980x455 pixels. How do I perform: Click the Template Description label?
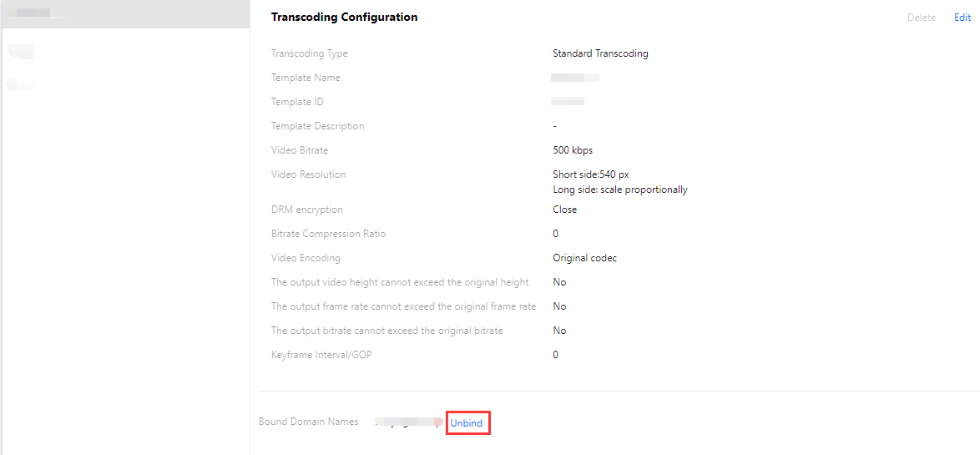(317, 126)
